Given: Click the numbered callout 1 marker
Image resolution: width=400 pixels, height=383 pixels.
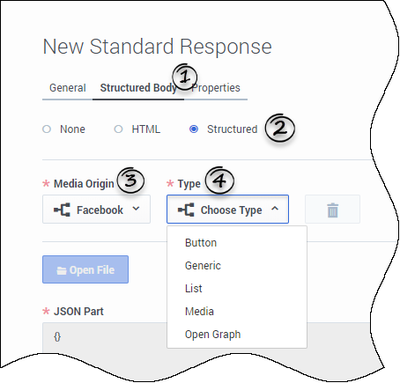Looking at the screenshot, I should (x=185, y=77).
